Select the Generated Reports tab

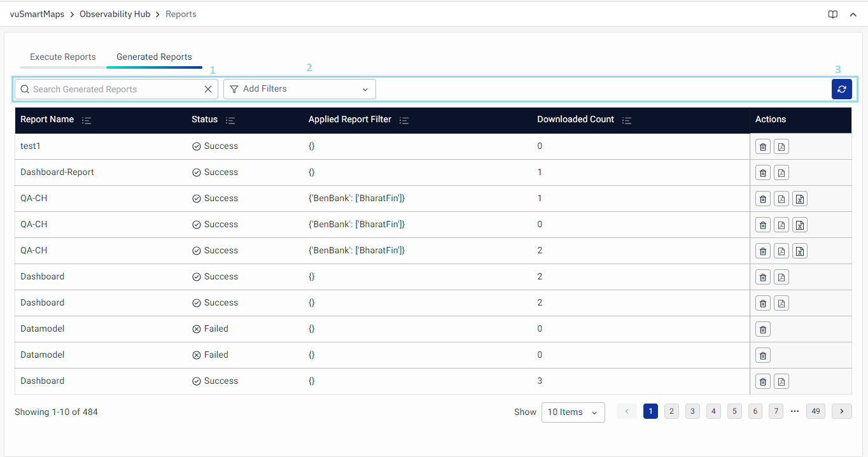point(154,57)
